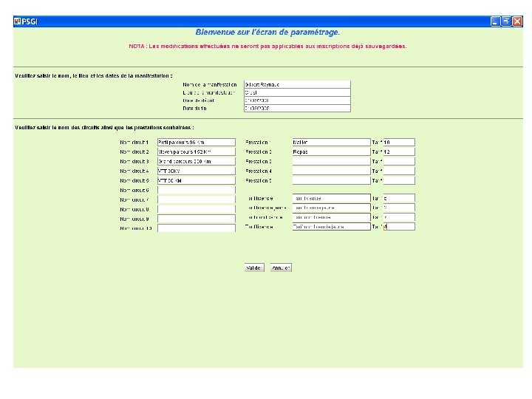Edit the Tarif amount for non licencié jeune row
This screenshot has height=399, width=532.
[x=399, y=226]
